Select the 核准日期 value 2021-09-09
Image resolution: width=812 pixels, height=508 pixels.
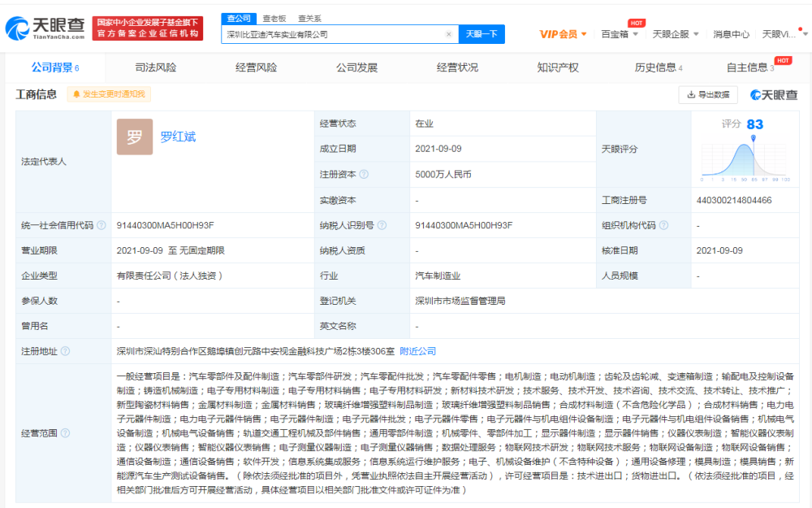coord(719,250)
